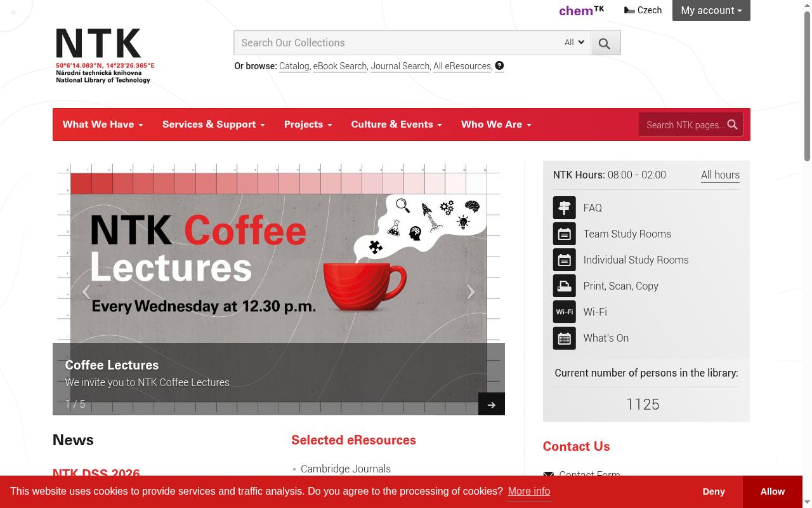Click the collections search magnifier button

tap(605, 43)
